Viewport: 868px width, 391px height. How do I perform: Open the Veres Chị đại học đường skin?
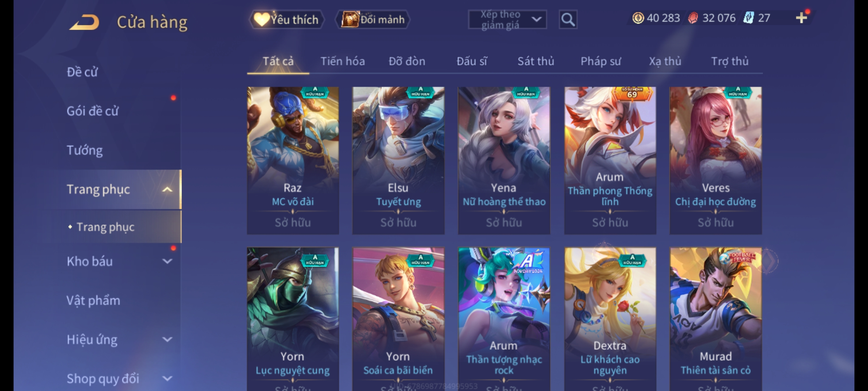click(715, 160)
